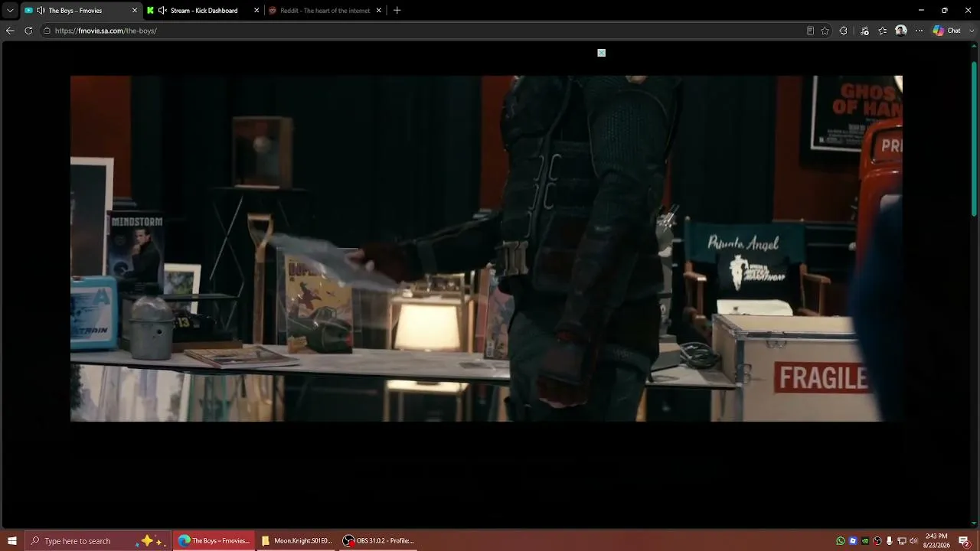The image size is (980, 551).
Task: Open the browser profile avatar
Action: tap(901, 31)
